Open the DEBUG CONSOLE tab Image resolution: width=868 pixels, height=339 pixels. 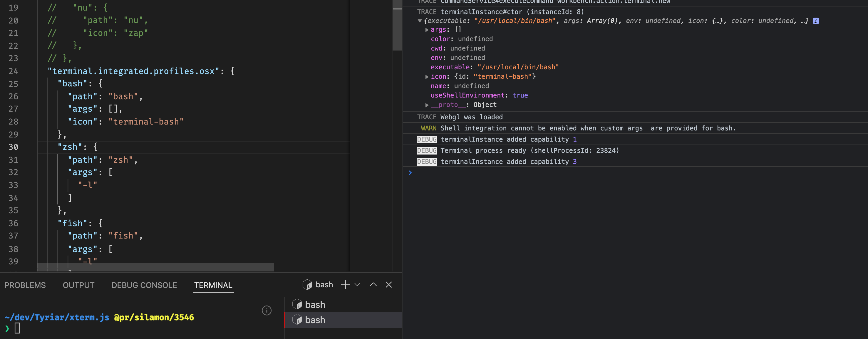point(144,285)
